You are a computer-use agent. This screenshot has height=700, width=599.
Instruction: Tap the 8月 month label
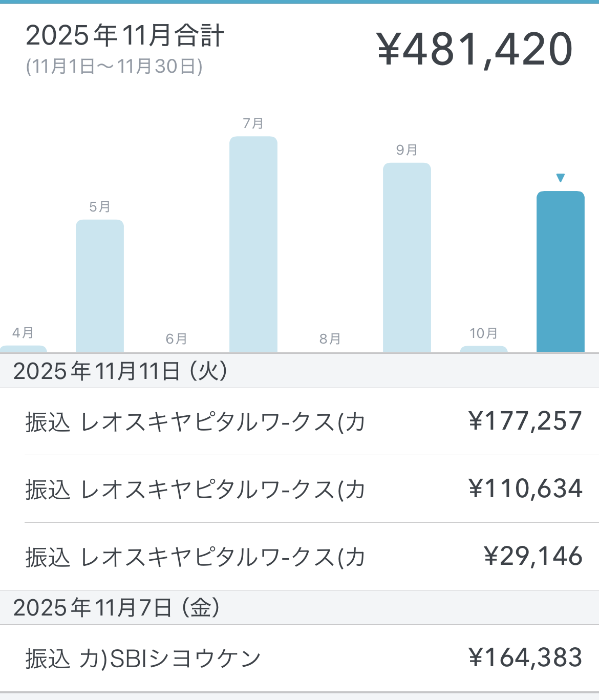330,338
